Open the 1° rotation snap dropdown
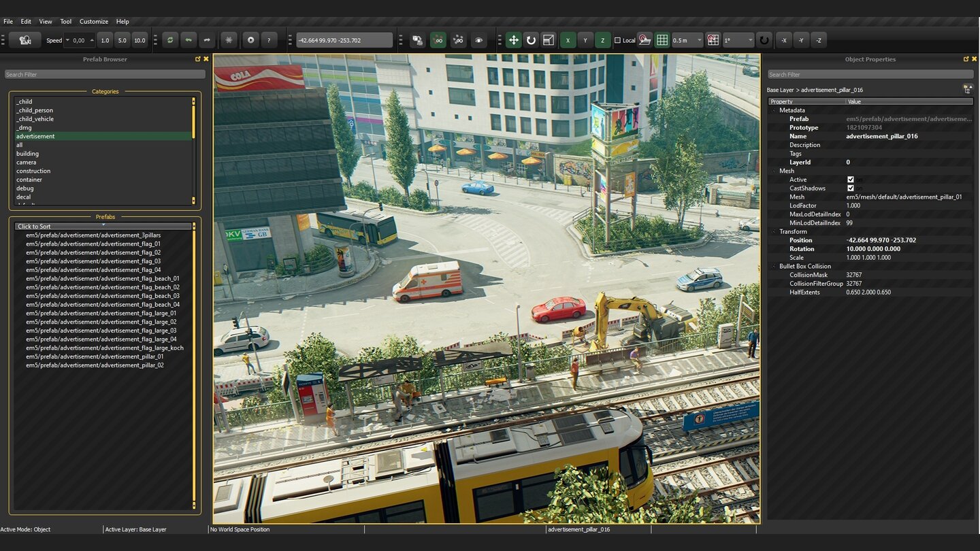The height and width of the screenshot is (551, 980). pos(738,40)
